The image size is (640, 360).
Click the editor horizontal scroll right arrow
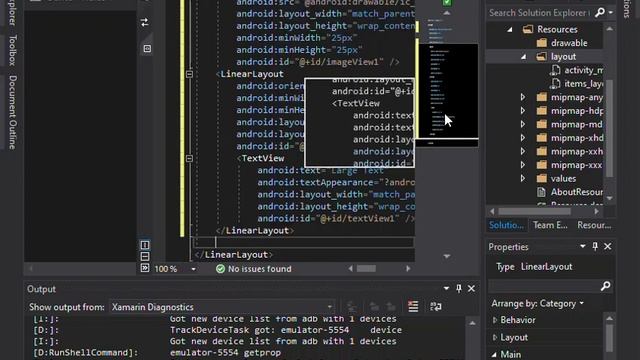click(x=408, y=269)
